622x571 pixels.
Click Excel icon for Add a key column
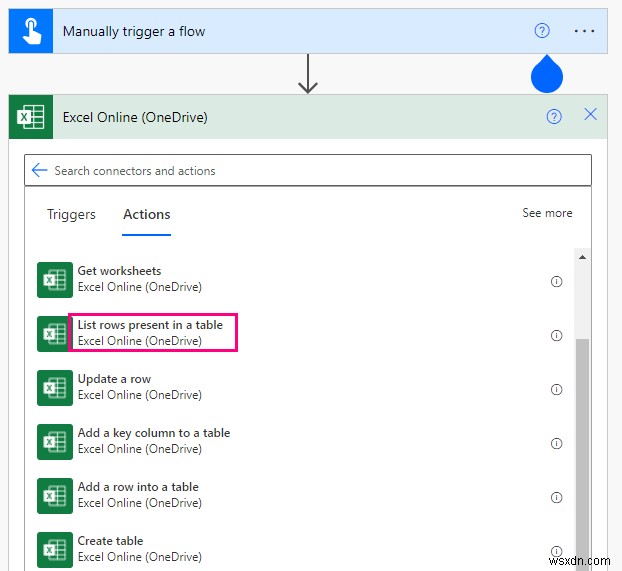[x=55, y=442]
